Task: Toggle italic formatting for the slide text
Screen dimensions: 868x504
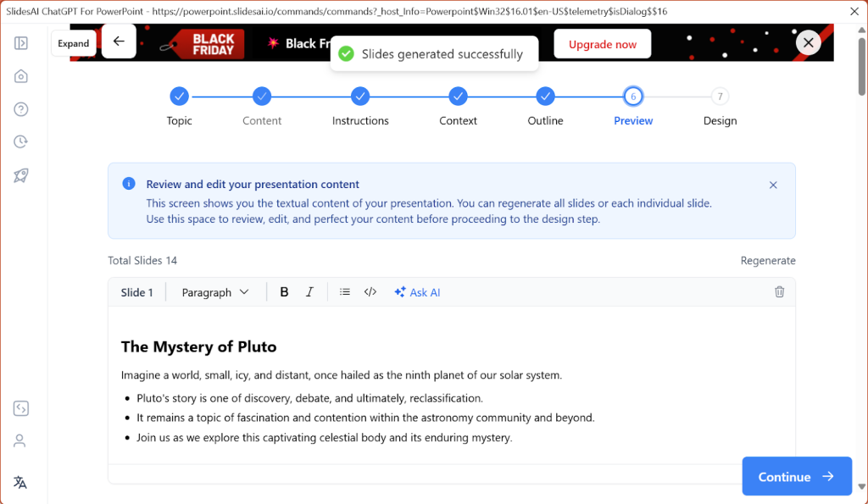Action: (x=310, y=291)
